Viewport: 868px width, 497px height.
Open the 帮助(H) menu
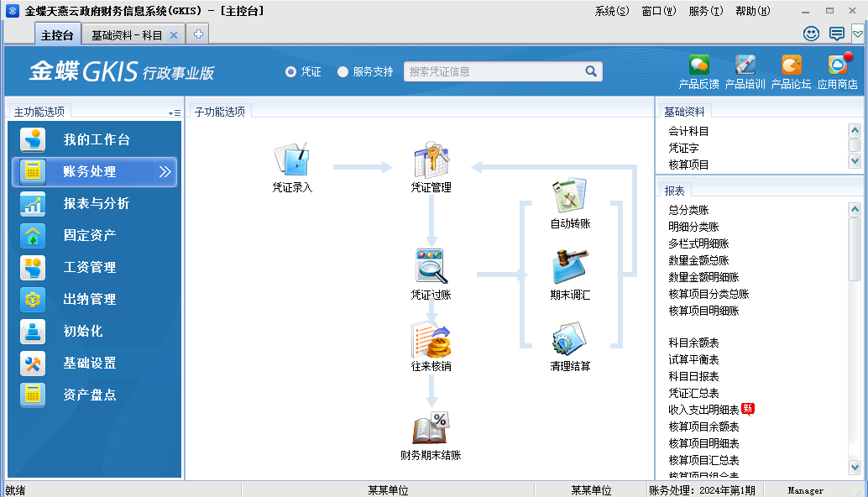pos(753,11)
